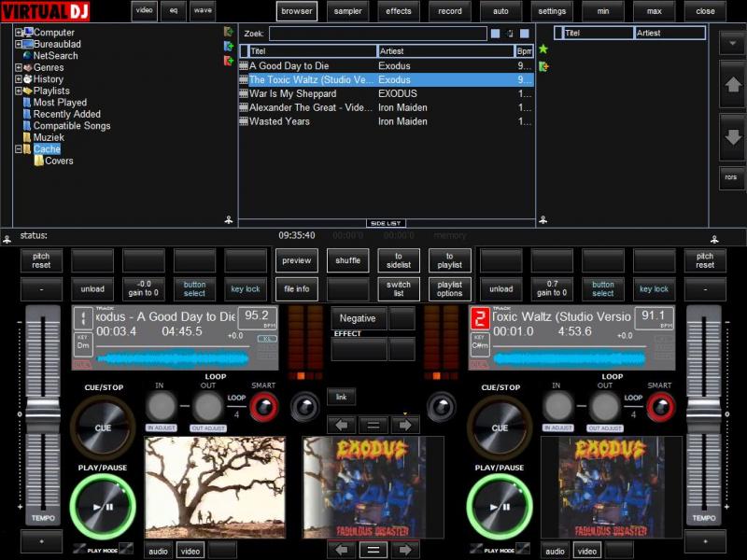Open playlist options
The width and height of the screenshot is (747, 560).
pyautogui.click(x=450, y=289)
